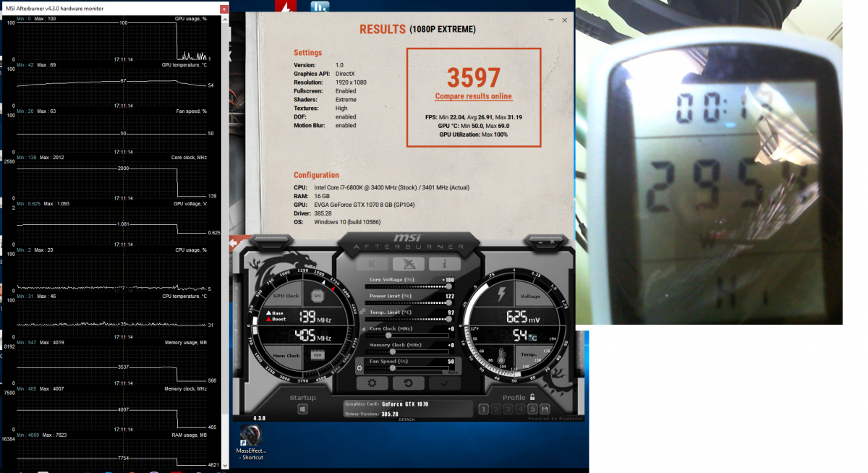This screenshot has height=473, width=868.
Task: Click the Fan Speed slider handle
Action: (x=393, y=368)
